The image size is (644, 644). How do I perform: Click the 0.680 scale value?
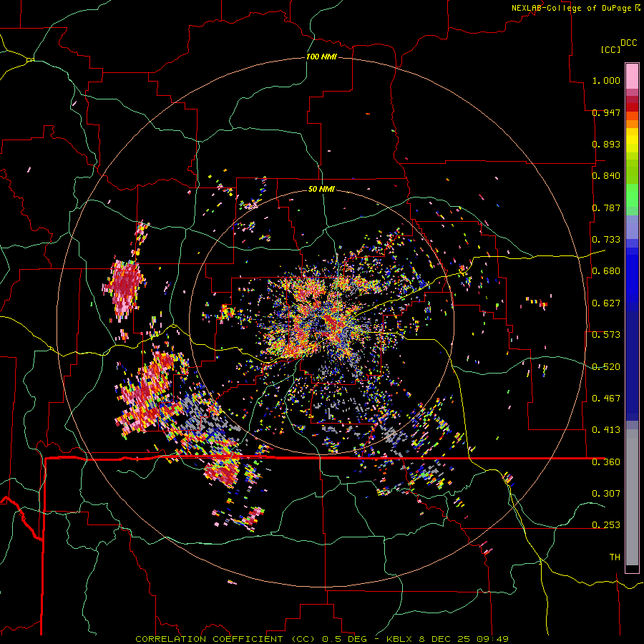tap(606, 271)
